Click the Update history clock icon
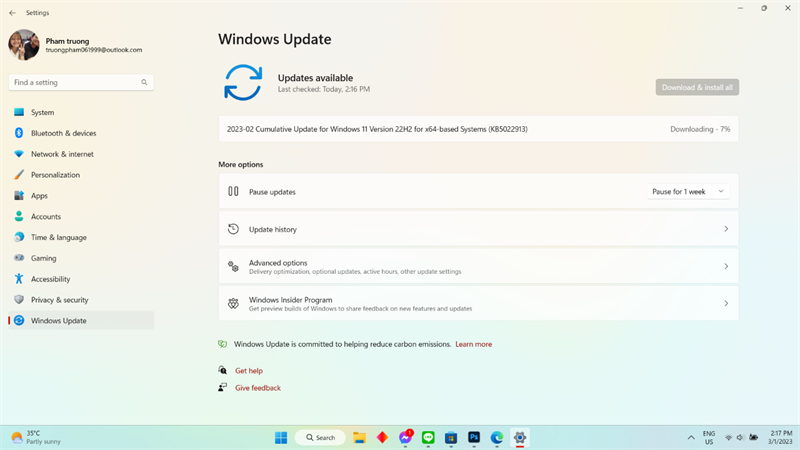This screenshot has width=800, height=450. point(233,229)
